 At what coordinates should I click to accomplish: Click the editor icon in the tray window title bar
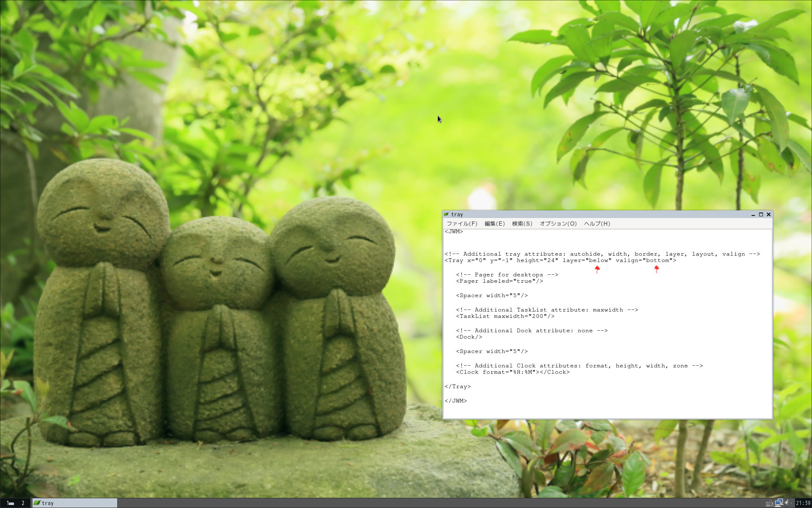[x=447, y=215]
